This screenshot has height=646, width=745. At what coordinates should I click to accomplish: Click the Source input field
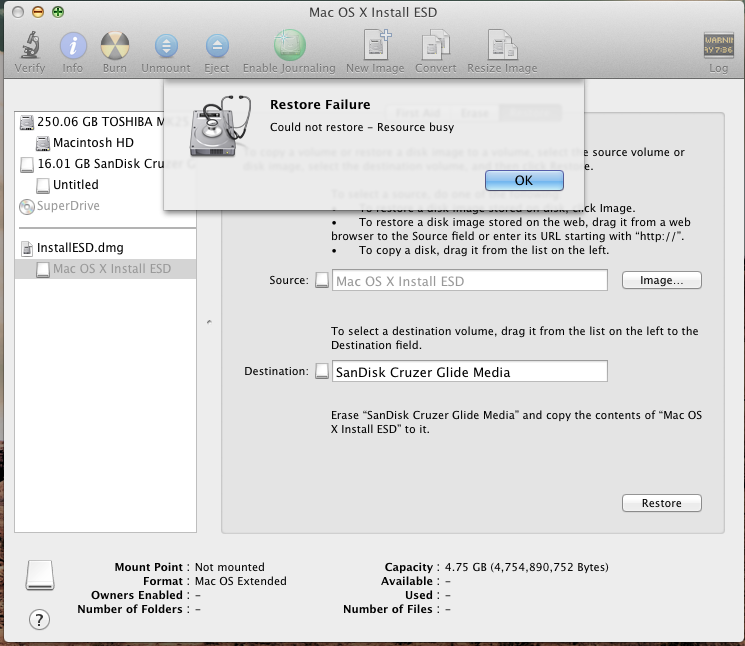click(469, 281)
